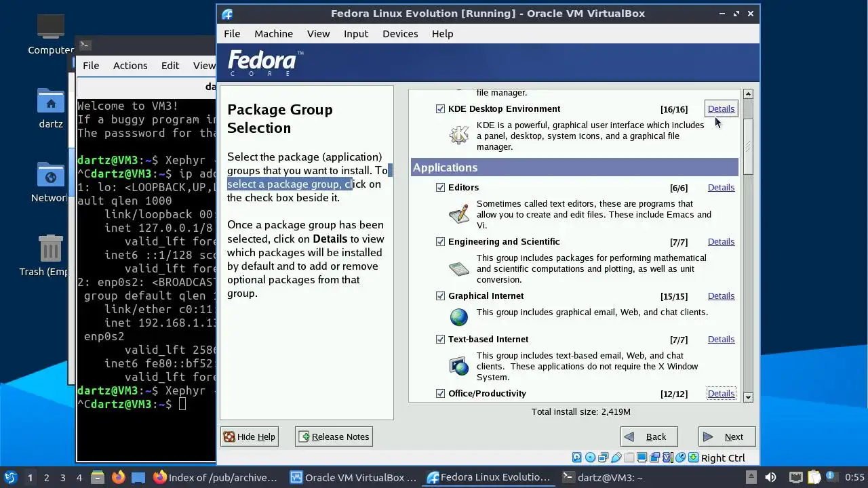Uncheck the KDE Desktop Environment checkbox
Viewport: 868px width, 488px height.
[x=440, y=108]
